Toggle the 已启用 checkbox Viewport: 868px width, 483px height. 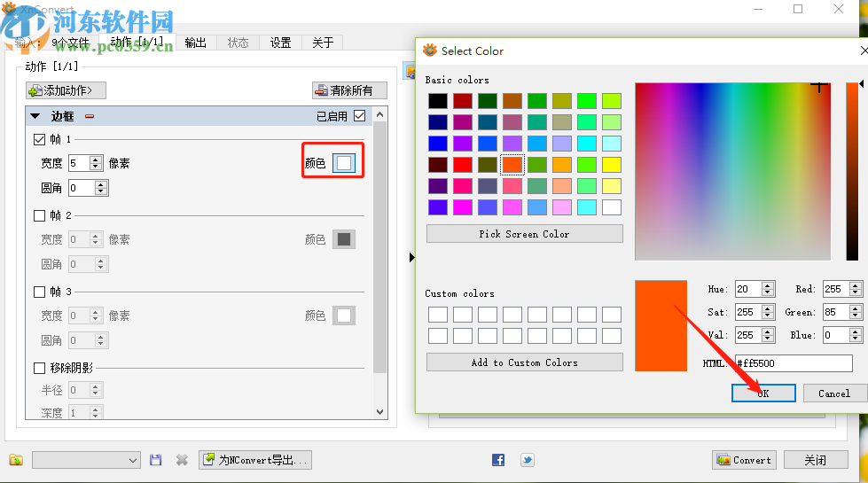[x=360, y=115]
